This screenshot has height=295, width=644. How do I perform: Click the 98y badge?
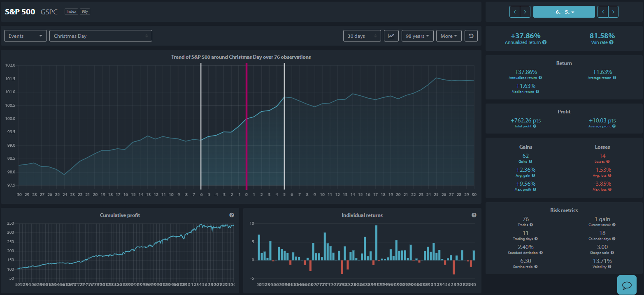click(85, 12)
